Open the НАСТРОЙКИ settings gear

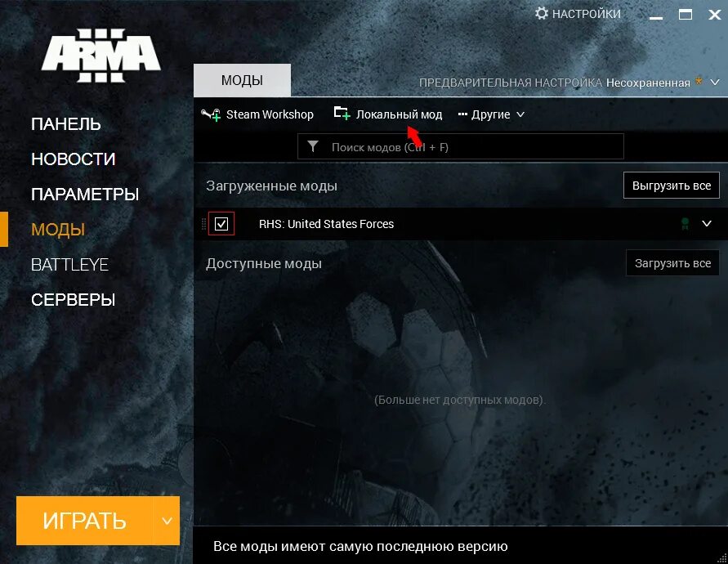point(542,13)
